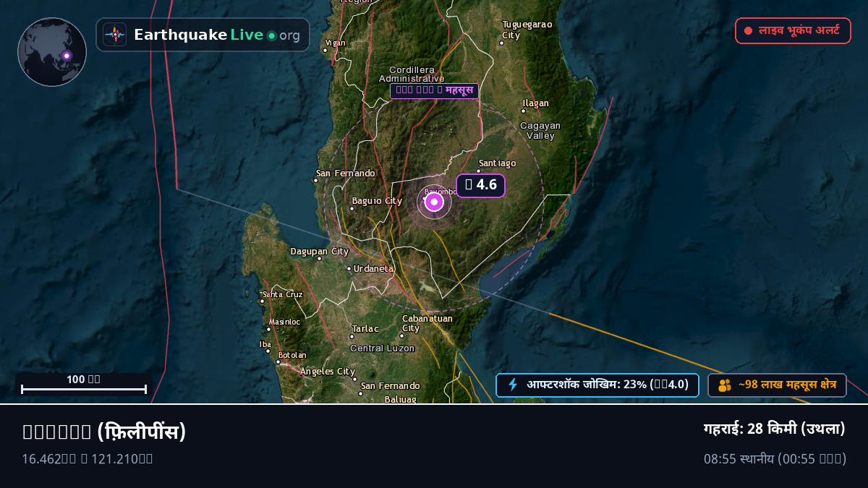Click the Central Luzon region label
868x488 pixels.
(x=383, y=348)
